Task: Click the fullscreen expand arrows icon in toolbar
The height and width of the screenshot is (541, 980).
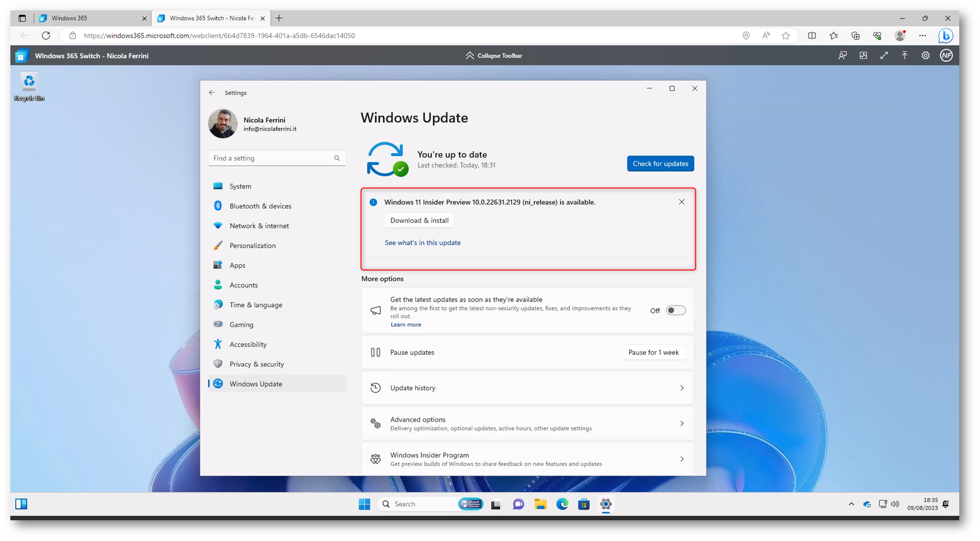Action: 884,56
